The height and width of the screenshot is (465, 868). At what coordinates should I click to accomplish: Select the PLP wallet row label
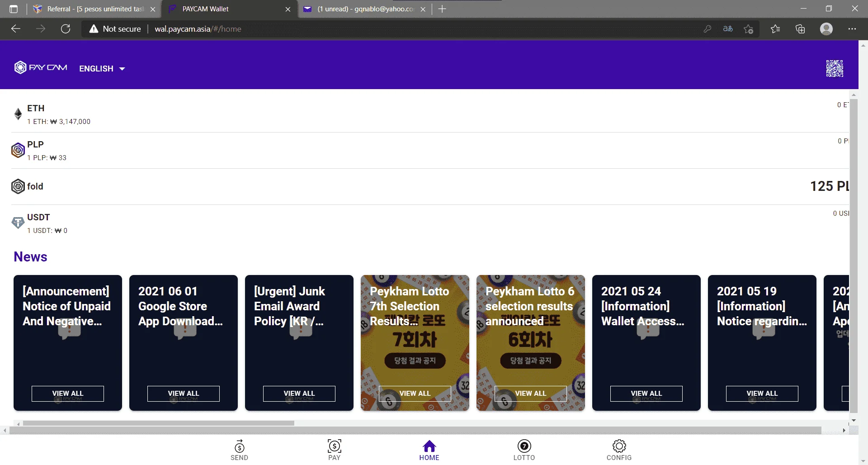click(35, 144)
